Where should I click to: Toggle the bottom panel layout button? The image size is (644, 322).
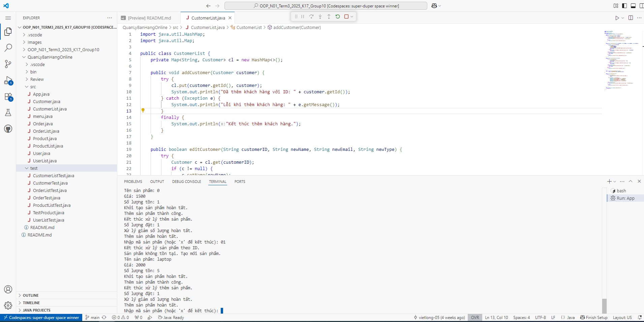click(x=633, y=6)
